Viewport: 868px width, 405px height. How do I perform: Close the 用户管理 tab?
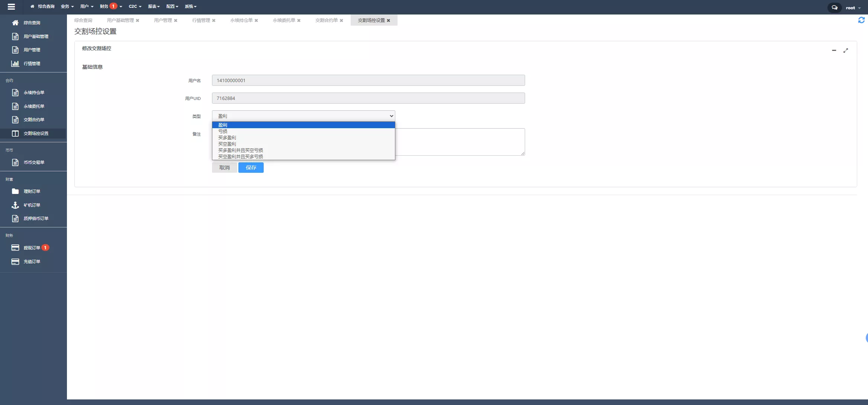(x=176, y=20)
